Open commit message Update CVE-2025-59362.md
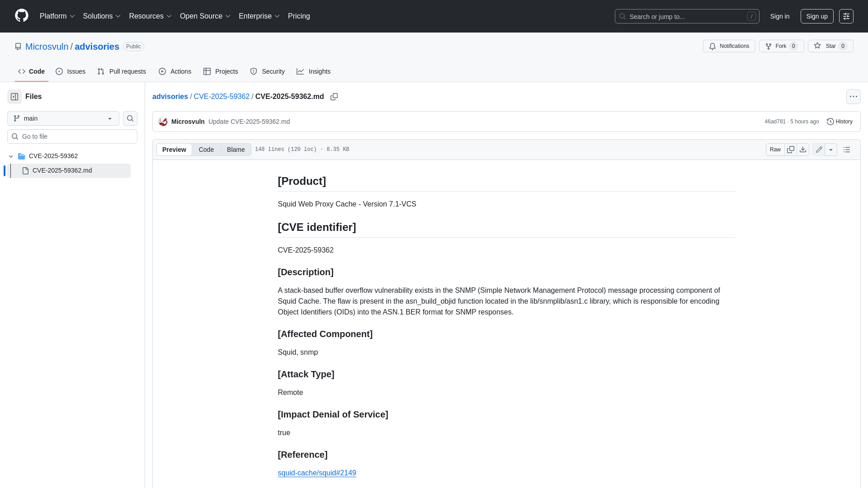 [249, 122]
